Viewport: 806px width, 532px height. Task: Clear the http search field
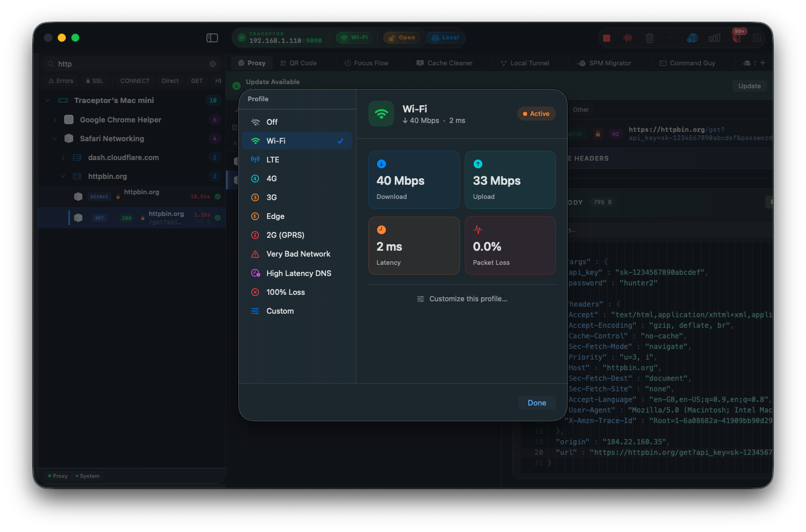pyautogui.click(x=213, y=64)
